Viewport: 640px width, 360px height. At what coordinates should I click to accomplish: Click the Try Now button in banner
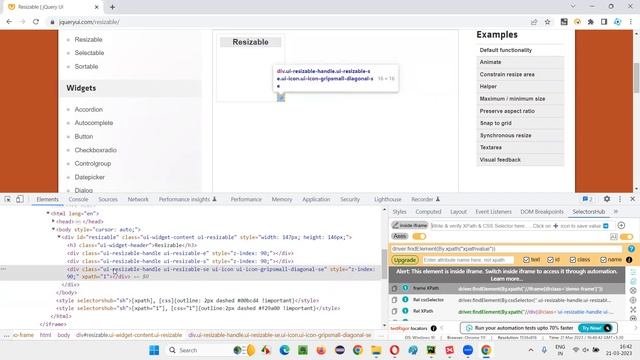[594, 328]
